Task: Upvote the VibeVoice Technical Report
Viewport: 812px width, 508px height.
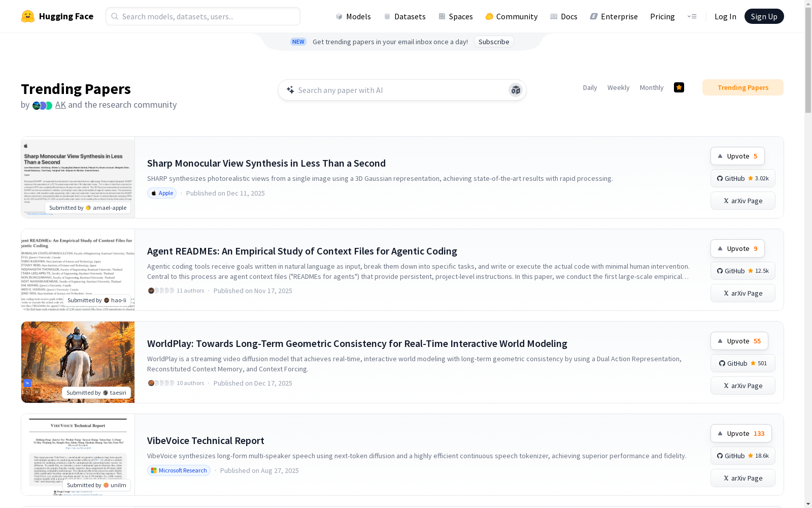Action: click(x=741, y=433)
